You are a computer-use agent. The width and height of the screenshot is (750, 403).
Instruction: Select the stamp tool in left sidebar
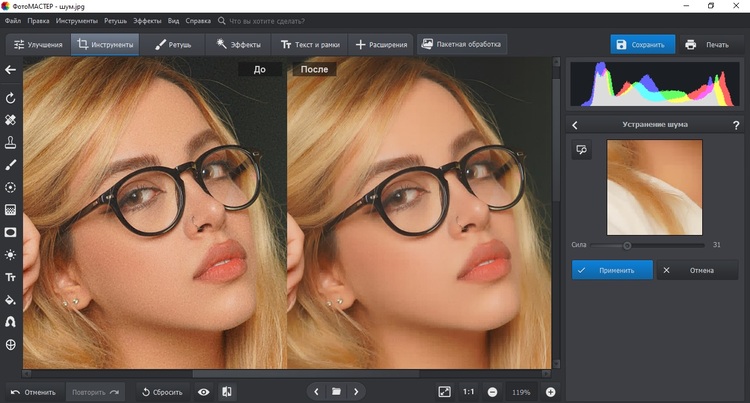click(11, 142)
